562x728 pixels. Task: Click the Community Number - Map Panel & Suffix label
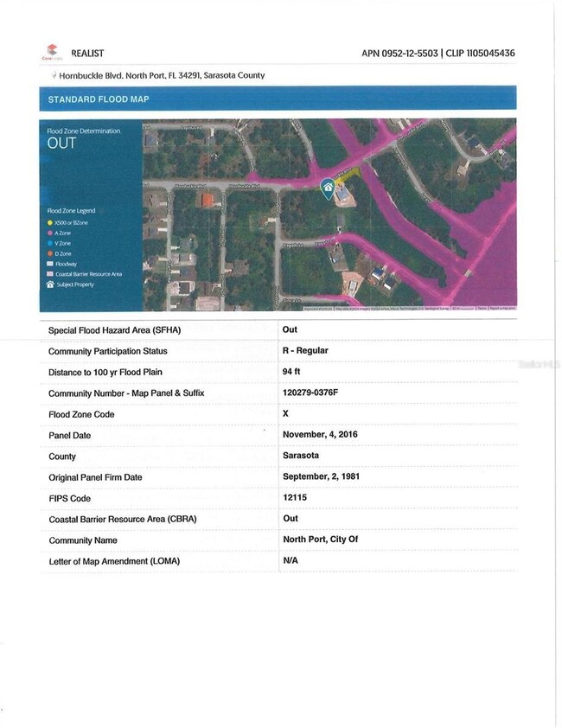tap(126, 393)
